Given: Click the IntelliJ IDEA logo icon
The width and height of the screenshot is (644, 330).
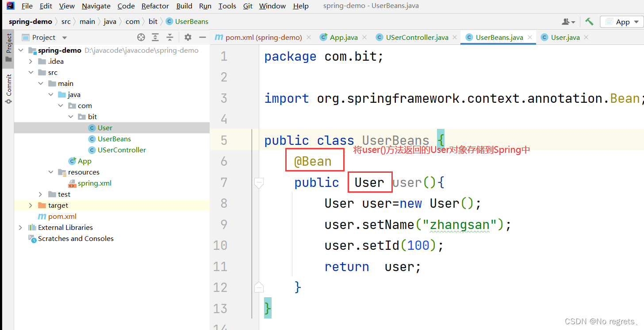Looking at the screenshot, I should coord(10,6).
